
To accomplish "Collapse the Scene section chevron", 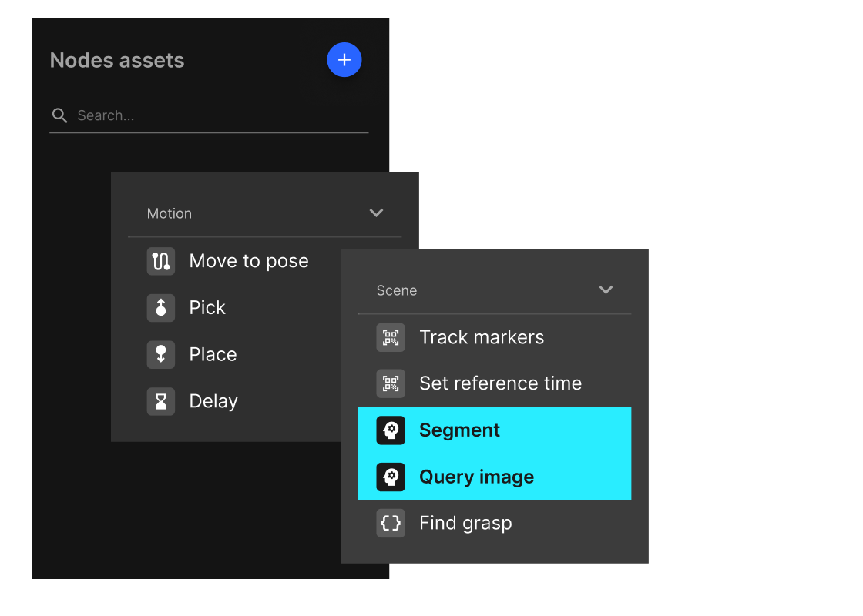I will click(606, 290).
